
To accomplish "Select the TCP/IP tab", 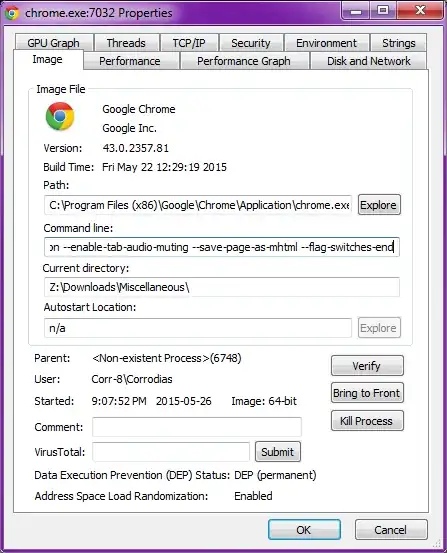I will point(189,43).
